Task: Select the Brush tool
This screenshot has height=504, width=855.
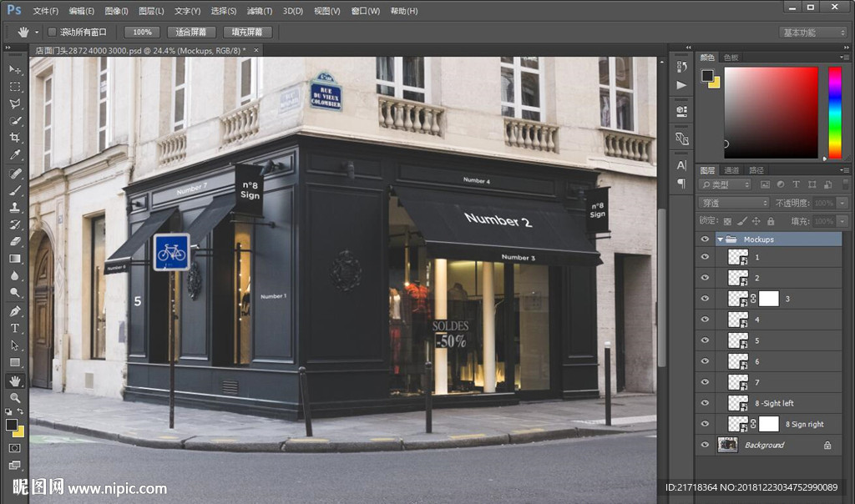Action: point(15,190)
